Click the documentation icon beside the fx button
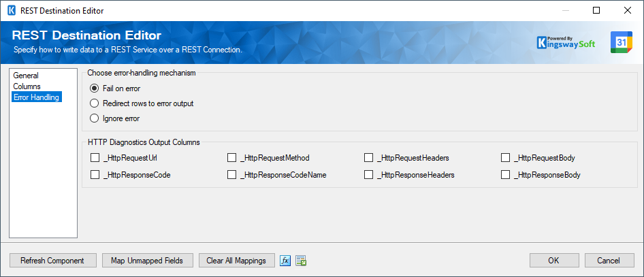 301,261
